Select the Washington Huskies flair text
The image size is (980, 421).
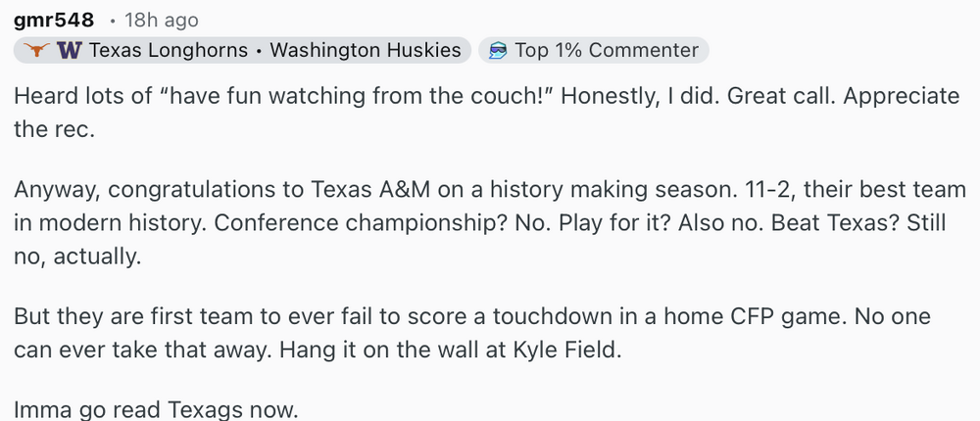click(x=365, y=51)
